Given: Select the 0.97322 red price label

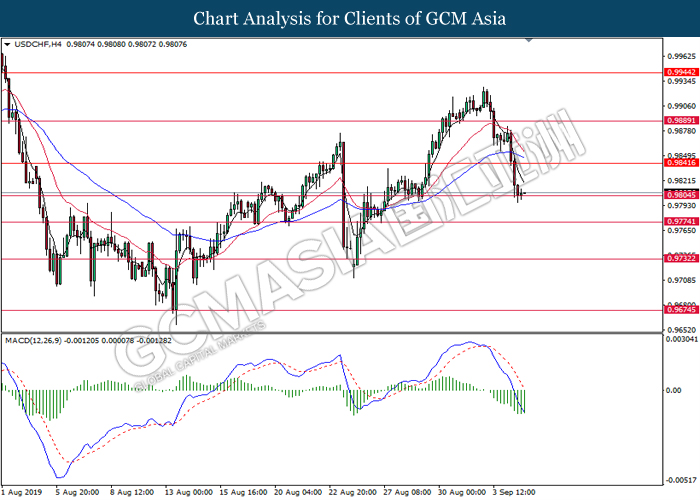Looking at the screenshot, I should click(681, 259).
